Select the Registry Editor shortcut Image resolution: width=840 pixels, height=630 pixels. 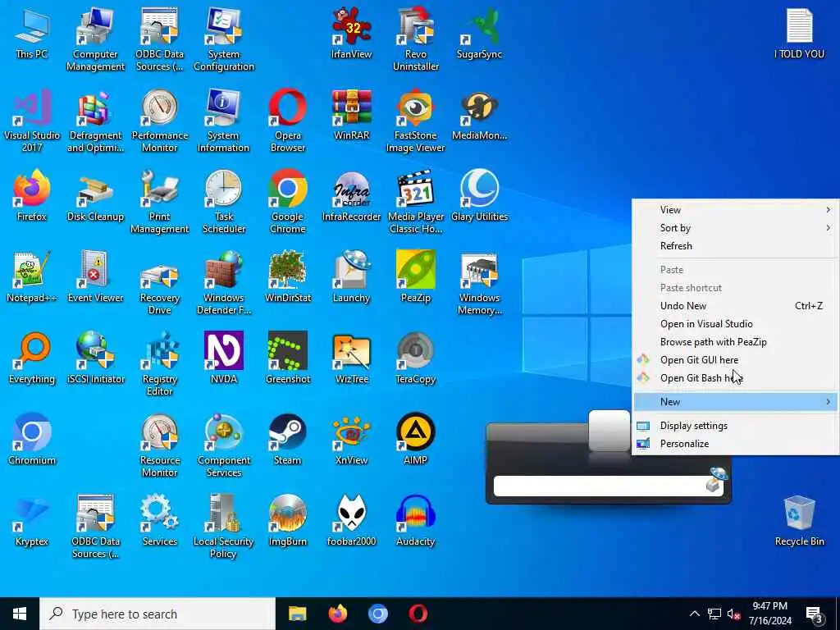[x=160, y=364]
